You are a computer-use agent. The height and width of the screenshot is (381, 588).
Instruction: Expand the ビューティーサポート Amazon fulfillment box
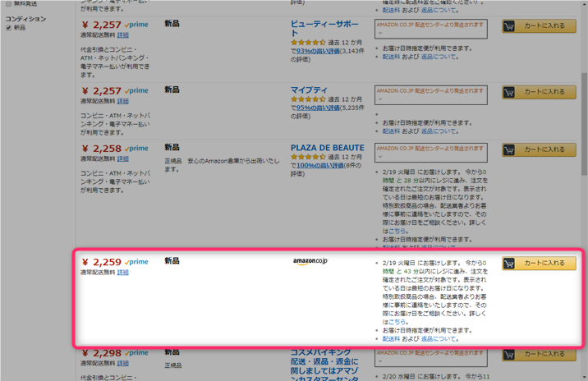[x=431, y=29]
